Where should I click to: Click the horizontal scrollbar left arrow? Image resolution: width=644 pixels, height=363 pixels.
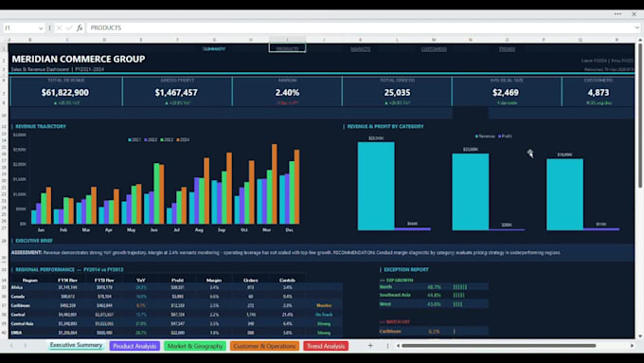(x=398, y=346)
